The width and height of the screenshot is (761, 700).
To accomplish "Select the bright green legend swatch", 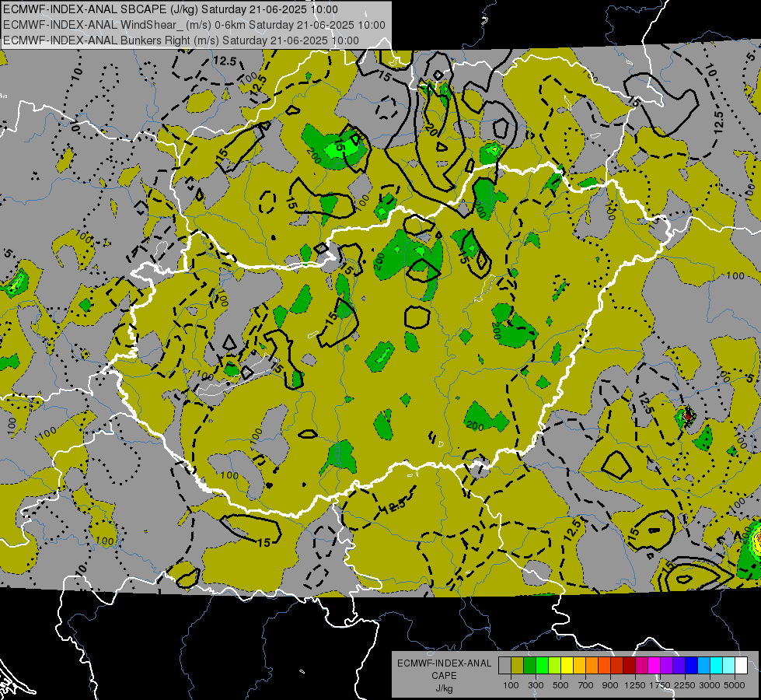I will pyautogui.click(x=542, y=666).
